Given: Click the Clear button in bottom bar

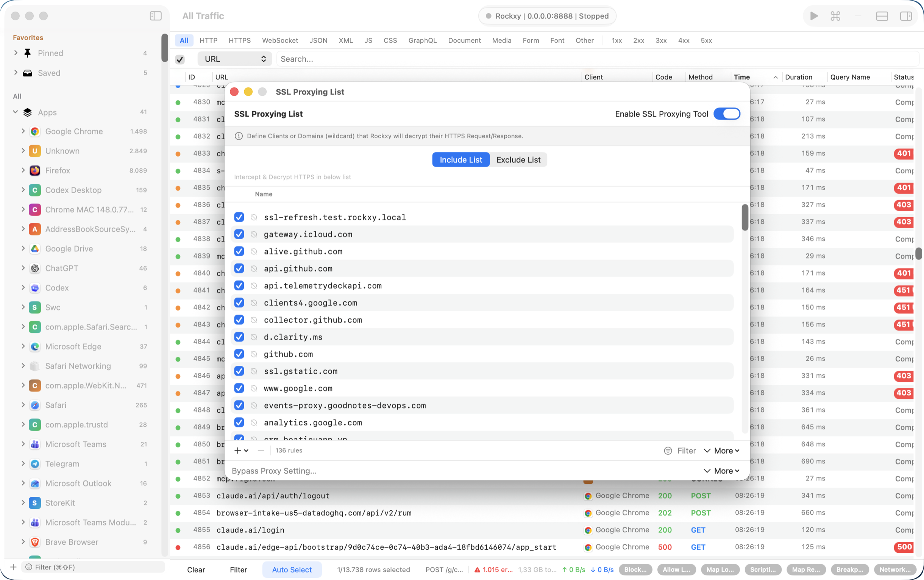Looking at the screenshot, I should (x=196, y=570).
